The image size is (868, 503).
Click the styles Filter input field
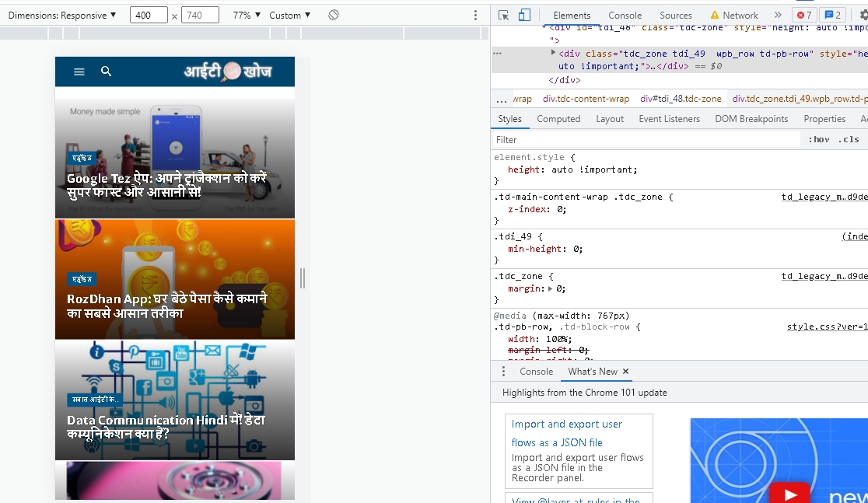(x=646, y=139)
